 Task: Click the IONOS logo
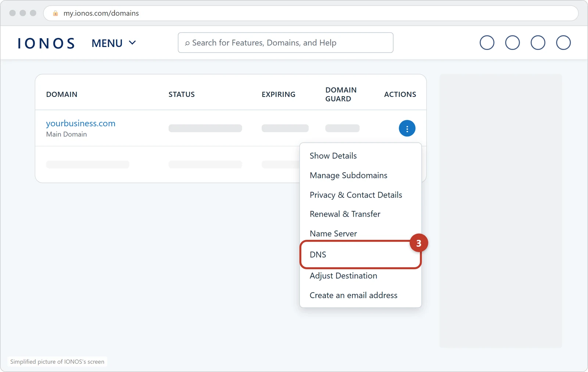[46, 43]
